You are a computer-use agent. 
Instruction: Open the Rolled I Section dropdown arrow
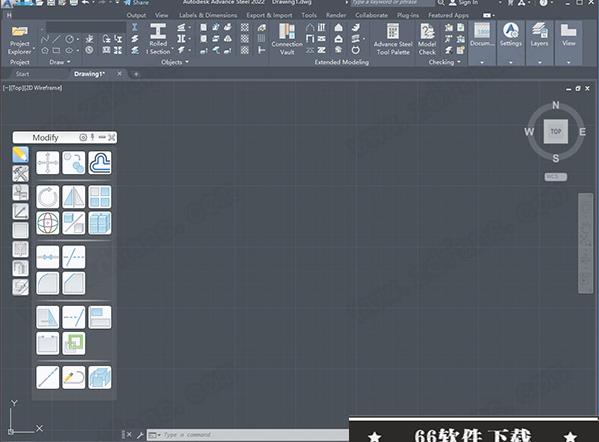tap(172, 50)
